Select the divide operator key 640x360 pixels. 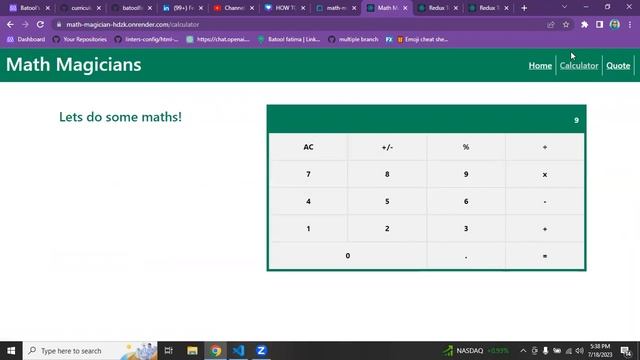pos(544,147)
